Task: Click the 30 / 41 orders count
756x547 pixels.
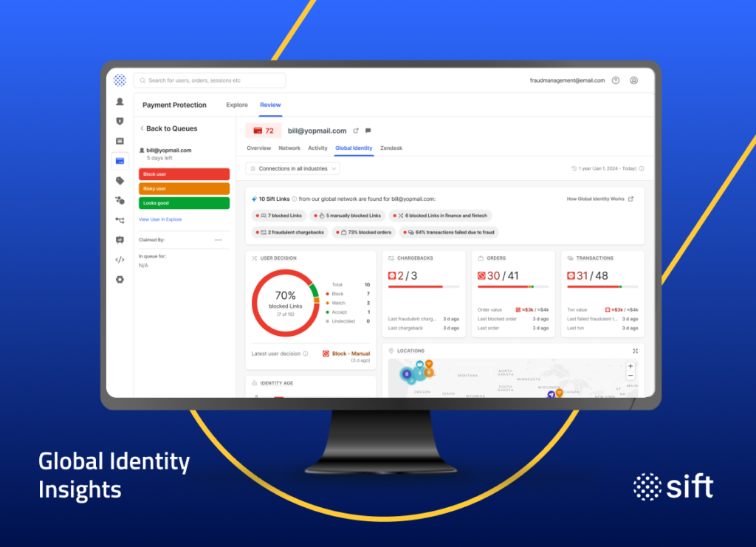Action: (x=498, y=275)
